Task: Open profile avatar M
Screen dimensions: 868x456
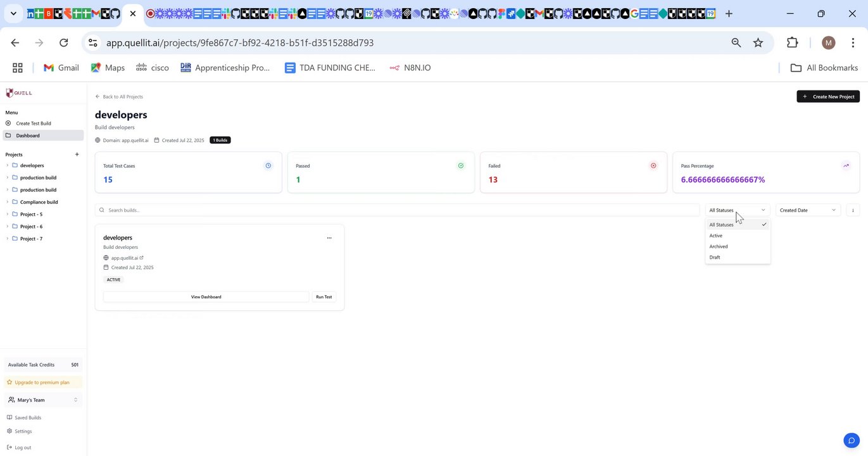Action: [x=828, y=42]
